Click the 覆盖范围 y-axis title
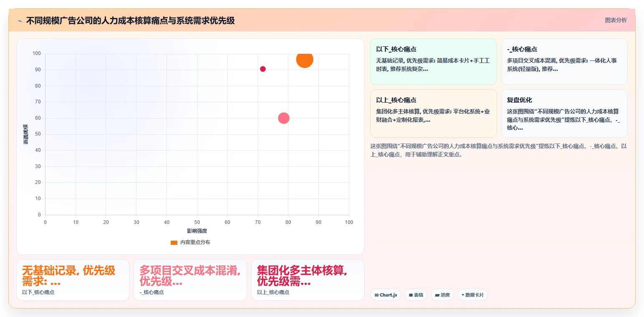Viewport: 644px width, 317px height. tap(26, 134)
